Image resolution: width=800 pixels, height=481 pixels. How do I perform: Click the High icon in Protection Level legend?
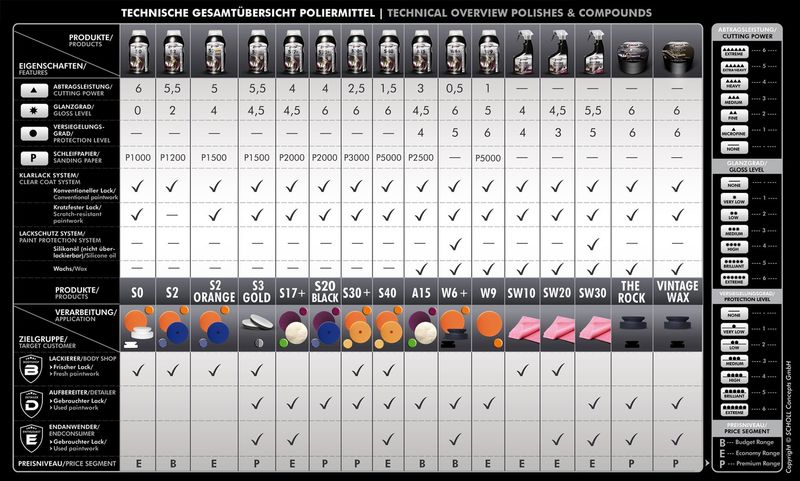tap(735, 377)
